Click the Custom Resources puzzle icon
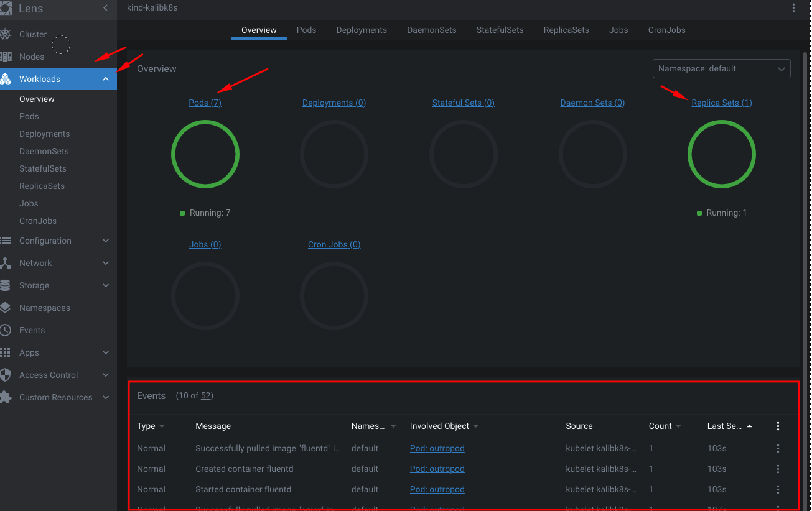The image size is (812, 511). pyautogui.click(x=6, y=397)
